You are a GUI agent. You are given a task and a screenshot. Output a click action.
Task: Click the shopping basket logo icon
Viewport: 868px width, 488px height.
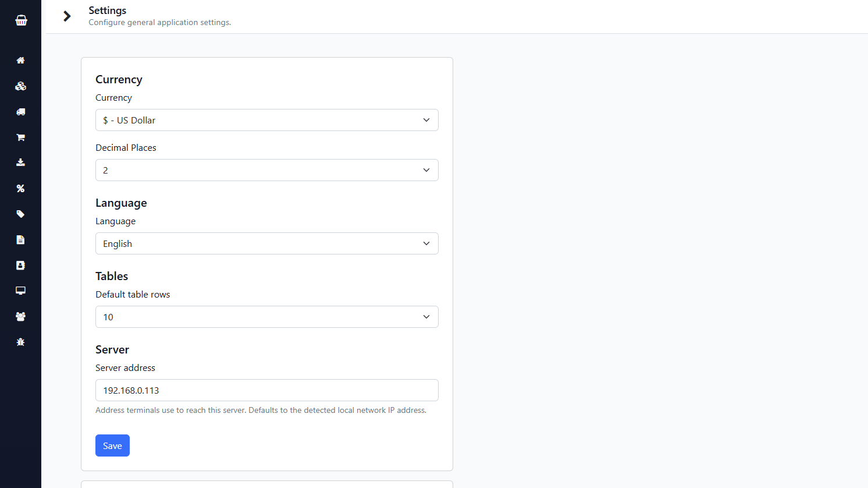click(21, 20)
